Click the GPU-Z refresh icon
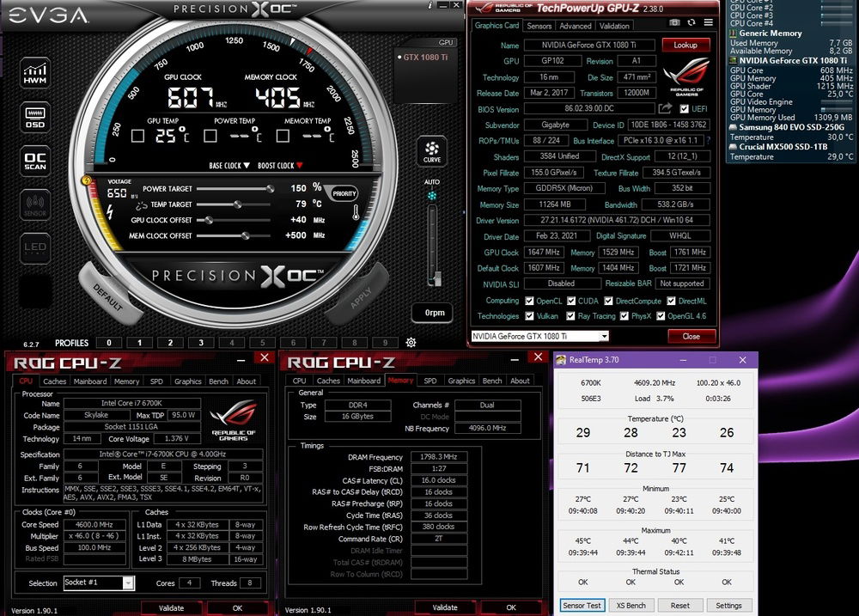859x616 pixels. pyautogui.click(x=692, y=21)
